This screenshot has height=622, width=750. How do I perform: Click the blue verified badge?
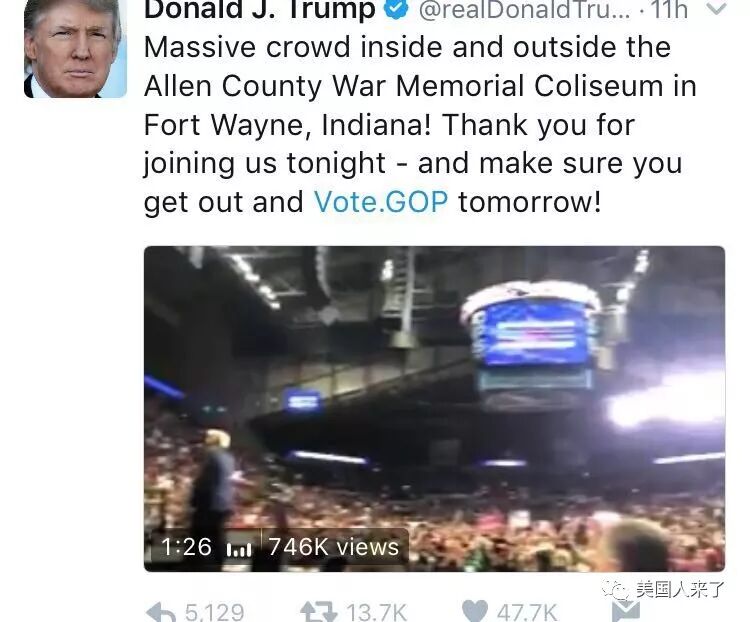[x=396, y=9]
